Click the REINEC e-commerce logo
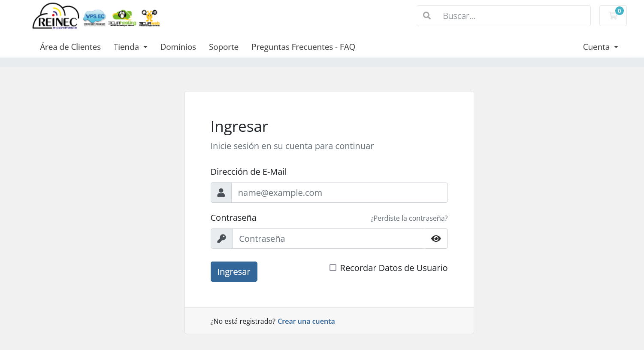The height and width of the screenshot is (350, 644). pyautogui.click(x=55, y=16)
